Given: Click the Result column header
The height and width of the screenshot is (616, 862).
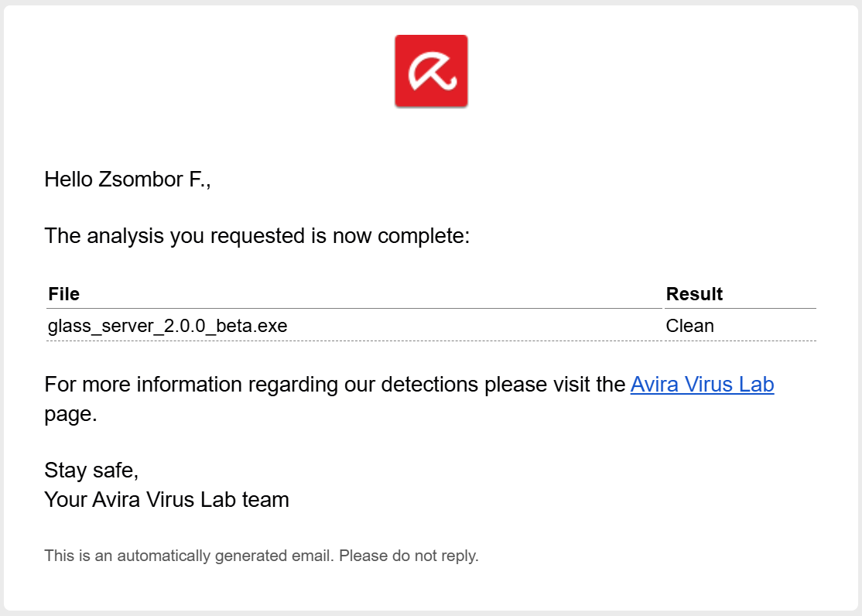Looking at the screenshot, I should click(694, 294).
